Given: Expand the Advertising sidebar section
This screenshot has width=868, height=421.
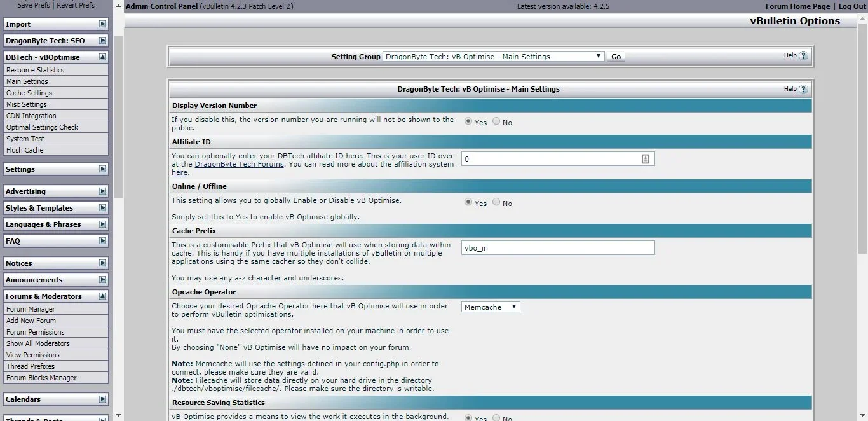Looking at the screenshot, I should (x=102, y=191).
